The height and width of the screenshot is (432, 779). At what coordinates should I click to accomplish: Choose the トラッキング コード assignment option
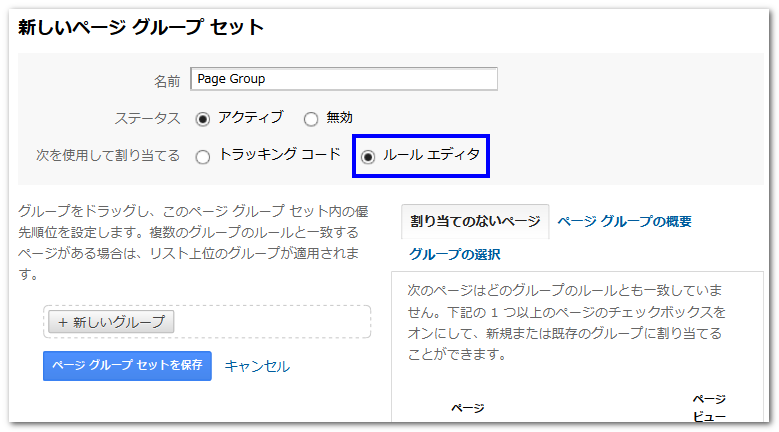pos(203,156)
